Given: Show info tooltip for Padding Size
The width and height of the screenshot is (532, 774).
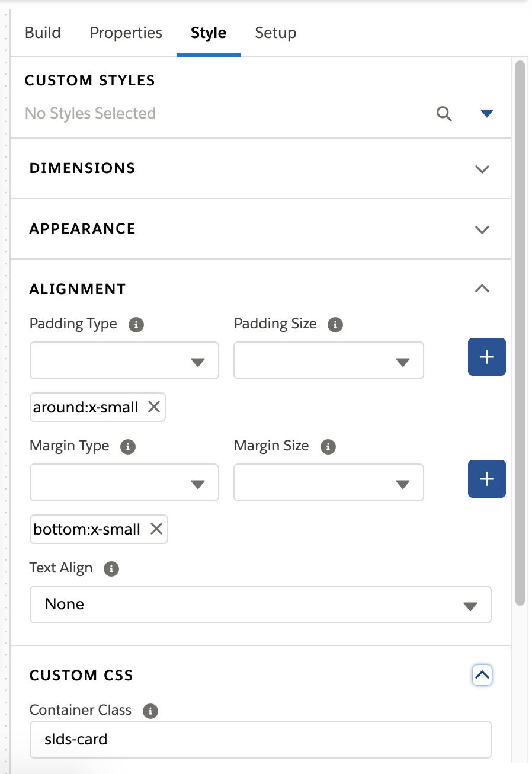Looking at the screenshot, I should (x=335, y=325).
